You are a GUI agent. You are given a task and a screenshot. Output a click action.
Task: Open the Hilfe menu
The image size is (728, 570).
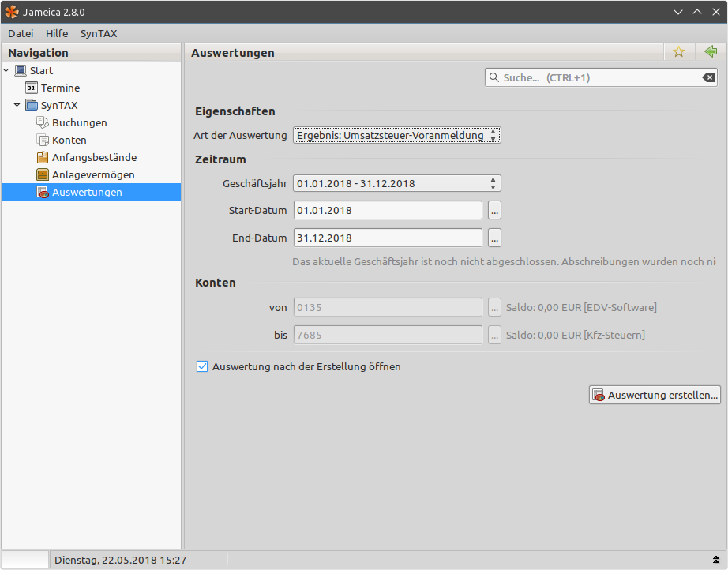pyautogui.click(x=57, y=33)
